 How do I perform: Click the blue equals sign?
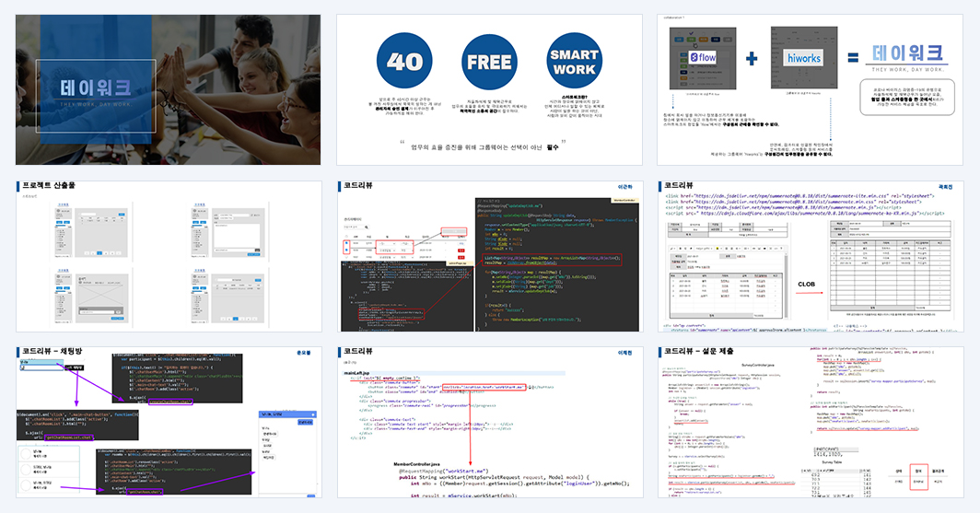click(853, 58)
